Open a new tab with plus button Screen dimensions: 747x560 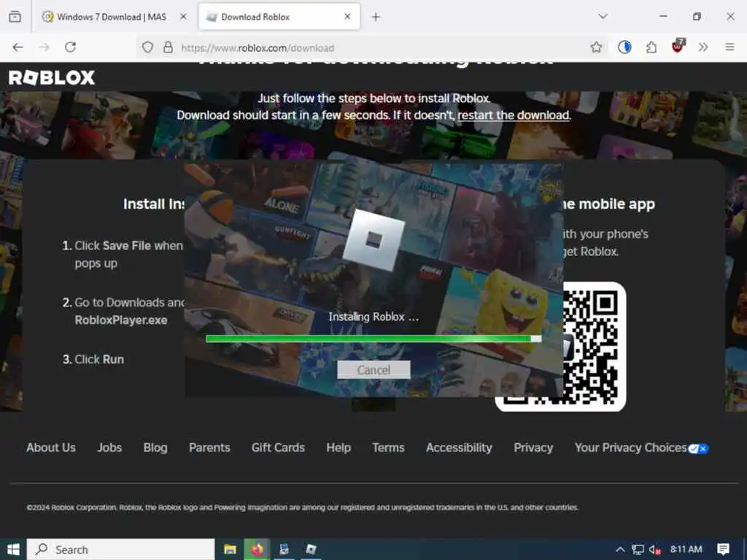point(376,17)
